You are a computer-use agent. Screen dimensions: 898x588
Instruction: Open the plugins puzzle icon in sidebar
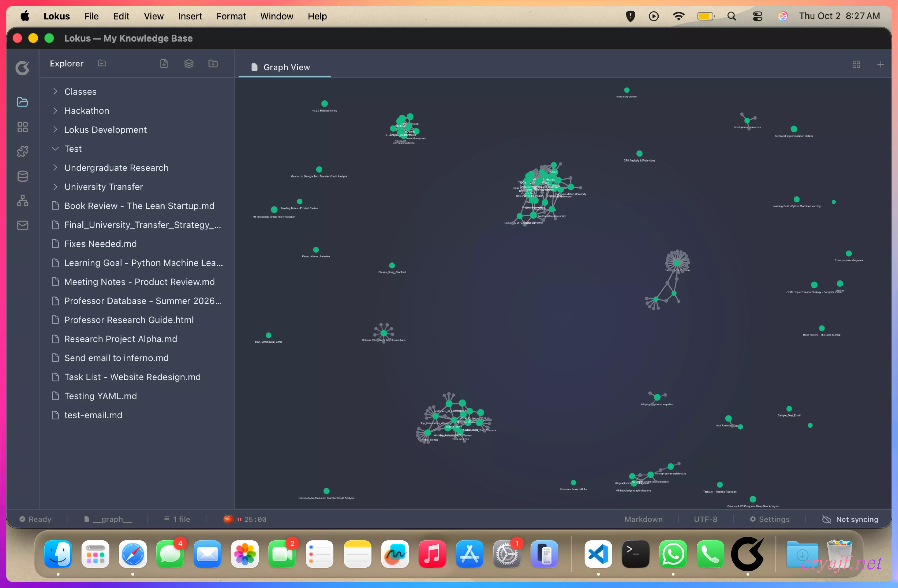click(x=23, y=152)
